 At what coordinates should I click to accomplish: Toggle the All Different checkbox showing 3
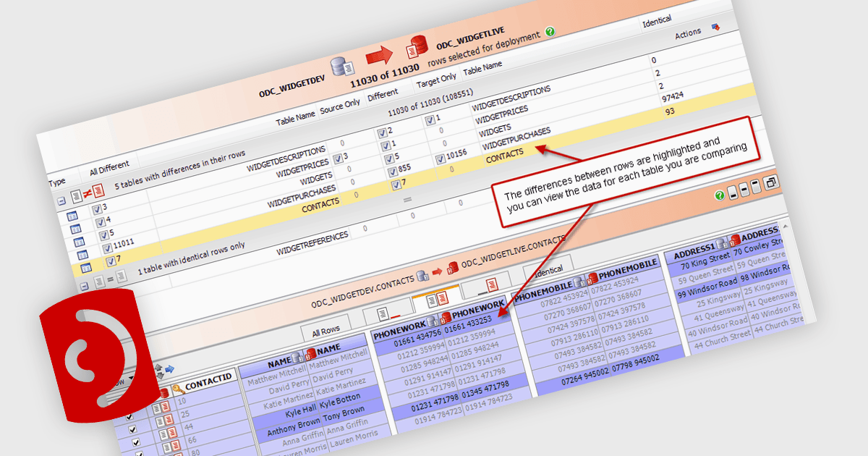point(97,211)
